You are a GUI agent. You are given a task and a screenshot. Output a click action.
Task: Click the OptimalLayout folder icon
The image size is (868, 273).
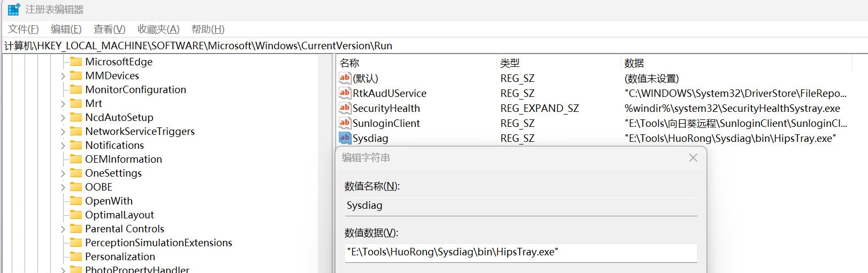pyautogui.click(x=76, y=215)
